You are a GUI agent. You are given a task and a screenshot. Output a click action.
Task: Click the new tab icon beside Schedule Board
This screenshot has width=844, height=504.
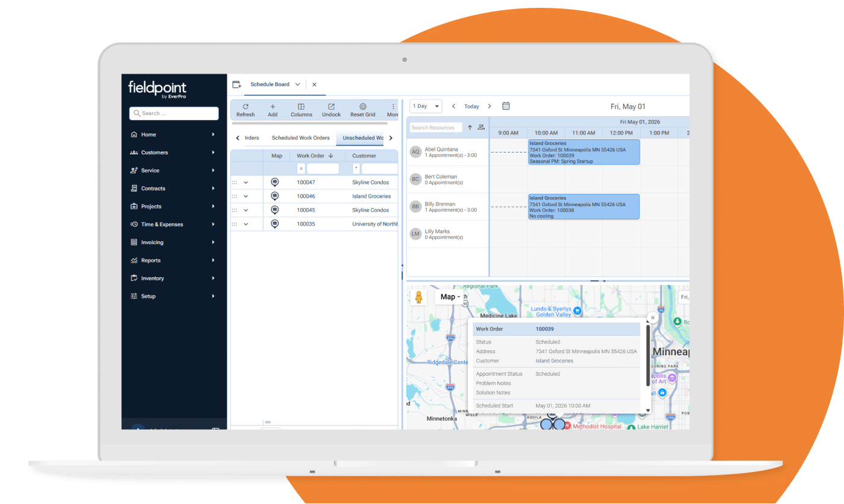coord(237,85)
